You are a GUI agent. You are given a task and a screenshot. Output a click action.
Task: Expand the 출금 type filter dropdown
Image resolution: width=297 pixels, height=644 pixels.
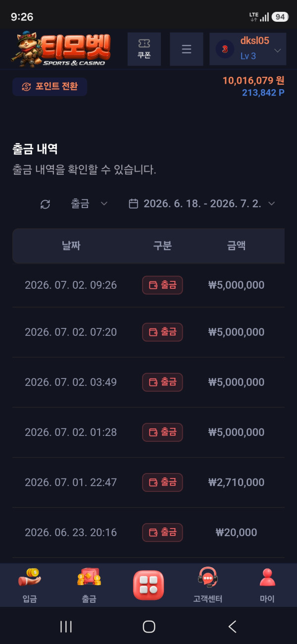(x=89, y=204)
